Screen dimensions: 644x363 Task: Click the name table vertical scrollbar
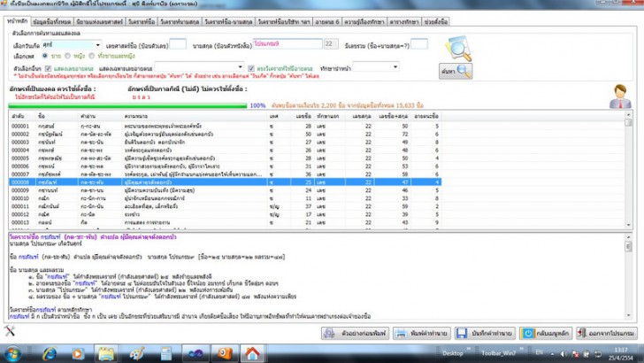[628, 169]
